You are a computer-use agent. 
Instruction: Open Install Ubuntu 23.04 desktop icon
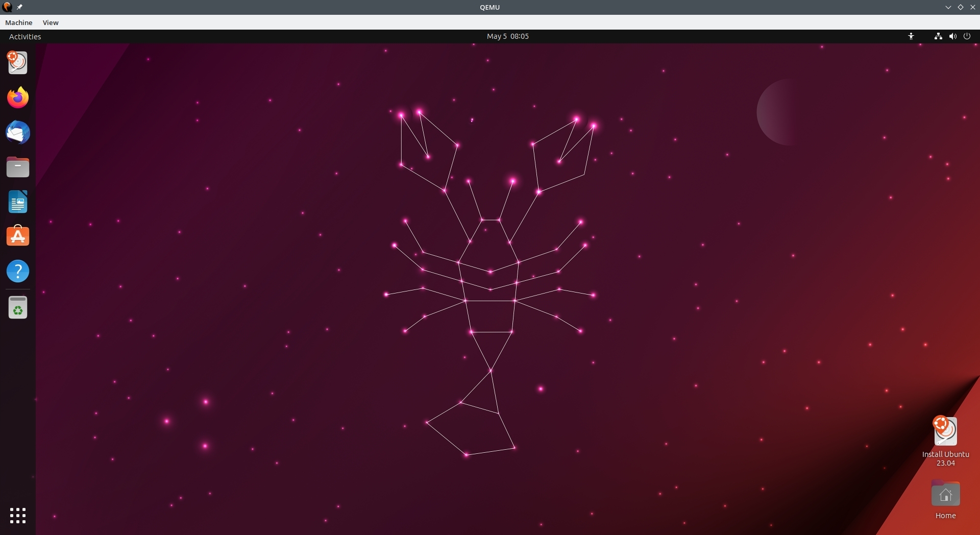pyautogui.click(x=945, y=442)
